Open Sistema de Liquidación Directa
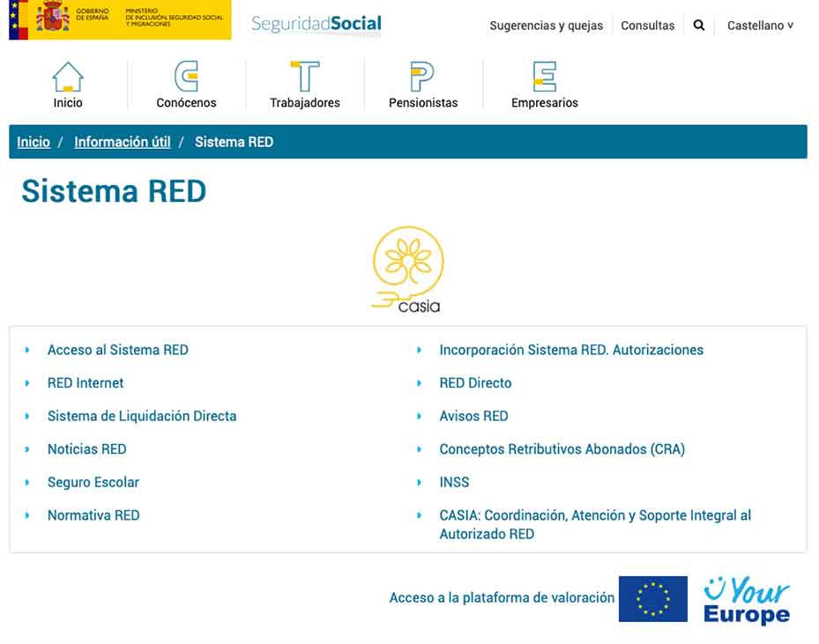Screen dimensions: 819x644 pyautogui.click(x=142, y=416)
